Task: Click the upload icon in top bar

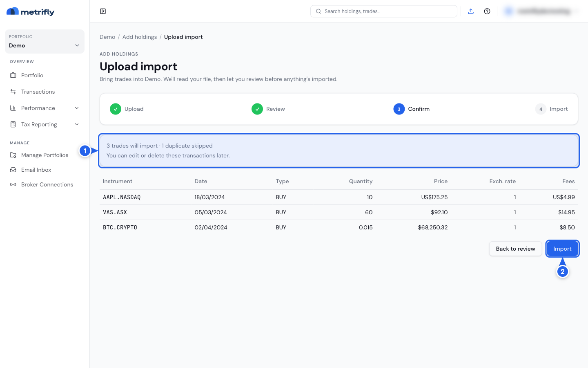Action: (x=471, y=11)
